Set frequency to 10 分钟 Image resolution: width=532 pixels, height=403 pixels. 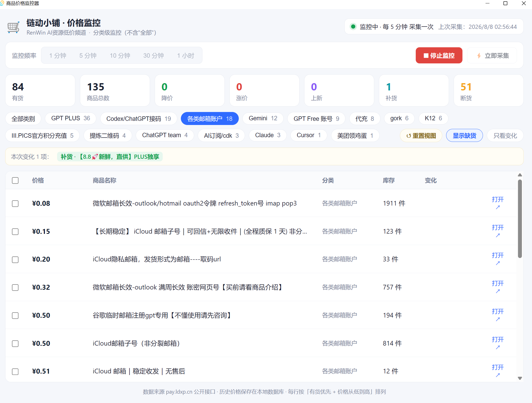click(120, 56)
